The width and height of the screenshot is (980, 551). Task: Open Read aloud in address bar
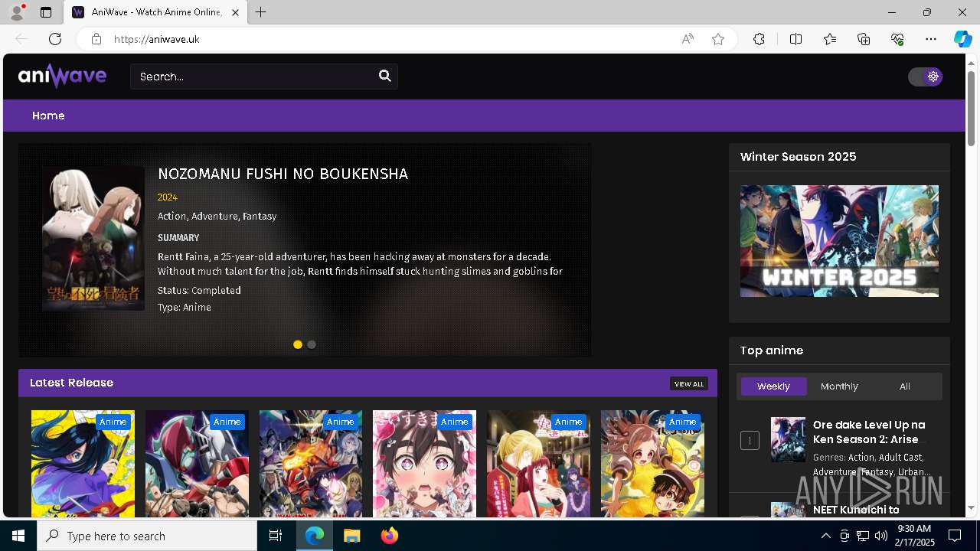pos(688,39)
